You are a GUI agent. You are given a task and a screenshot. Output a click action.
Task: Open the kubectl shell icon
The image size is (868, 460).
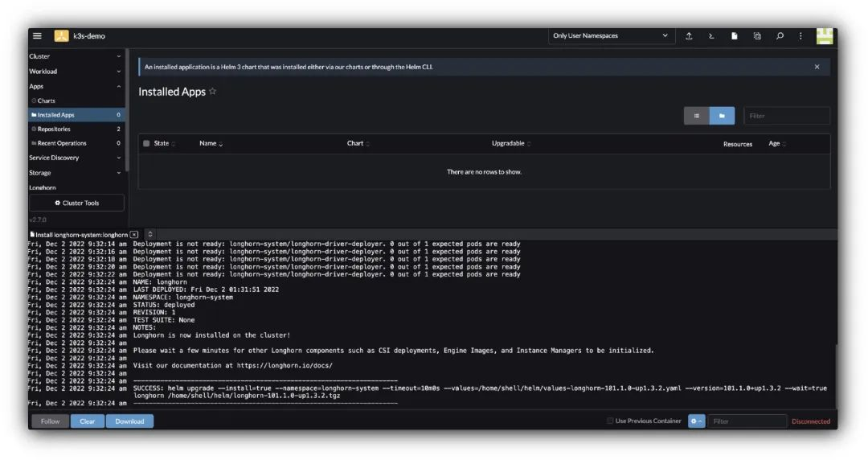[x=711, y=36]
